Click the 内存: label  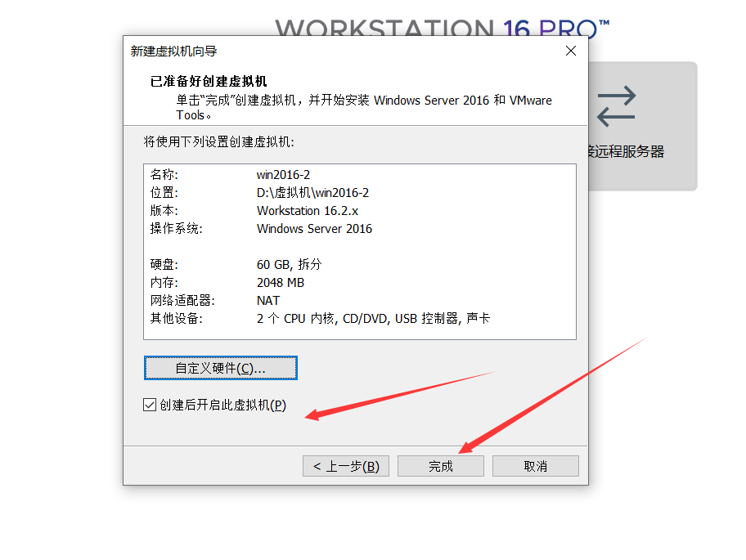pos(164,282)
